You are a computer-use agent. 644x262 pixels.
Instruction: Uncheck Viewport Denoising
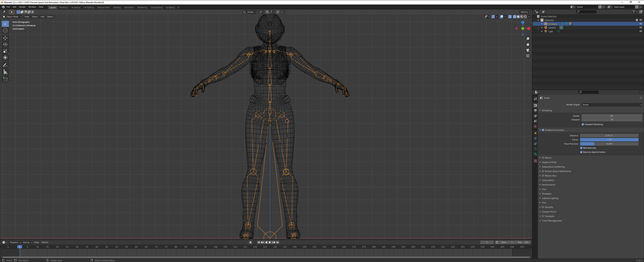tap(583, 124)
